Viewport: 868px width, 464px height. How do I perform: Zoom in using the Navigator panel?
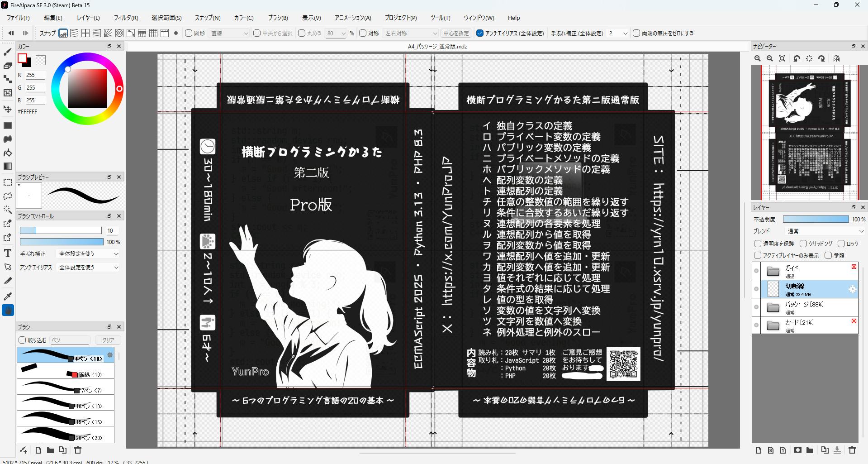757,58
